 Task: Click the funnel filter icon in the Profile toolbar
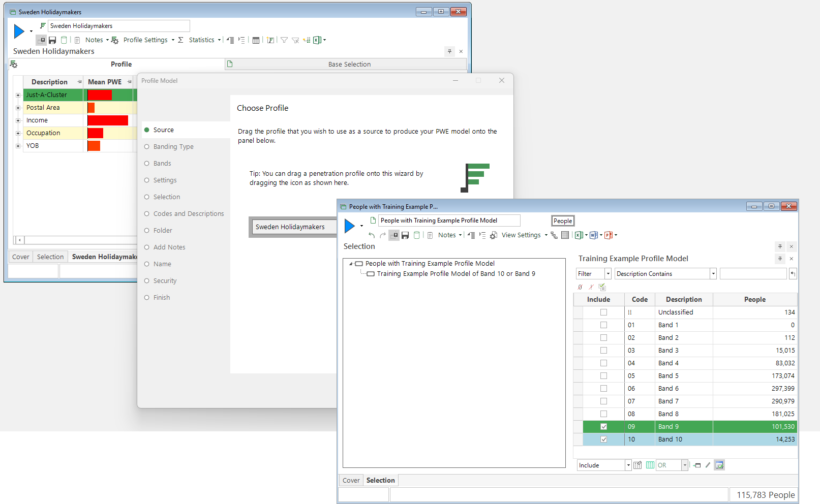pos(284,40)
